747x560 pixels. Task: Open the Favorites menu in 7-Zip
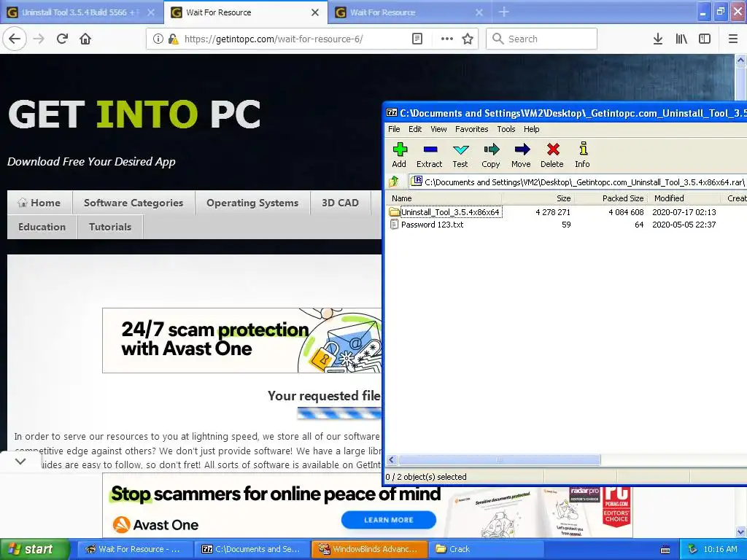(472, 129)
